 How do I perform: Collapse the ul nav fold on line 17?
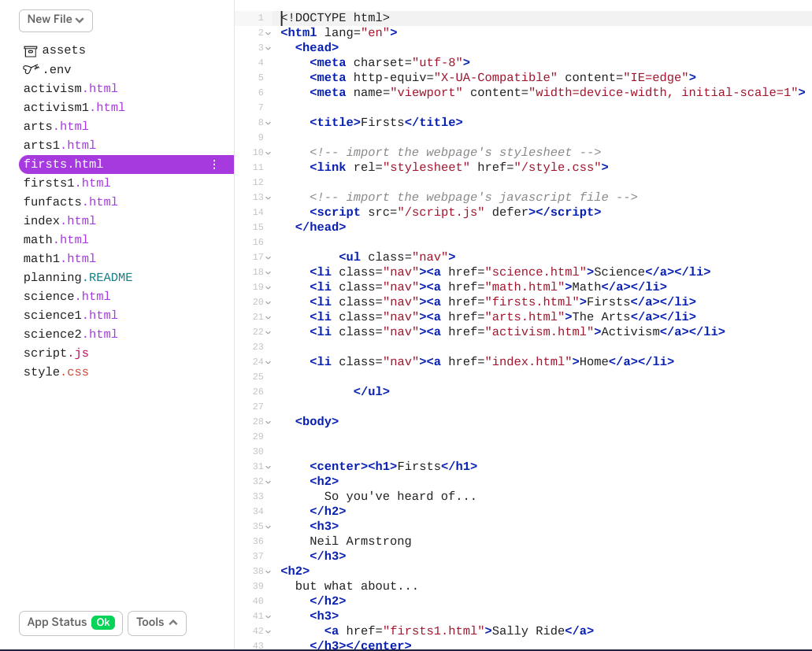(269, 257)
